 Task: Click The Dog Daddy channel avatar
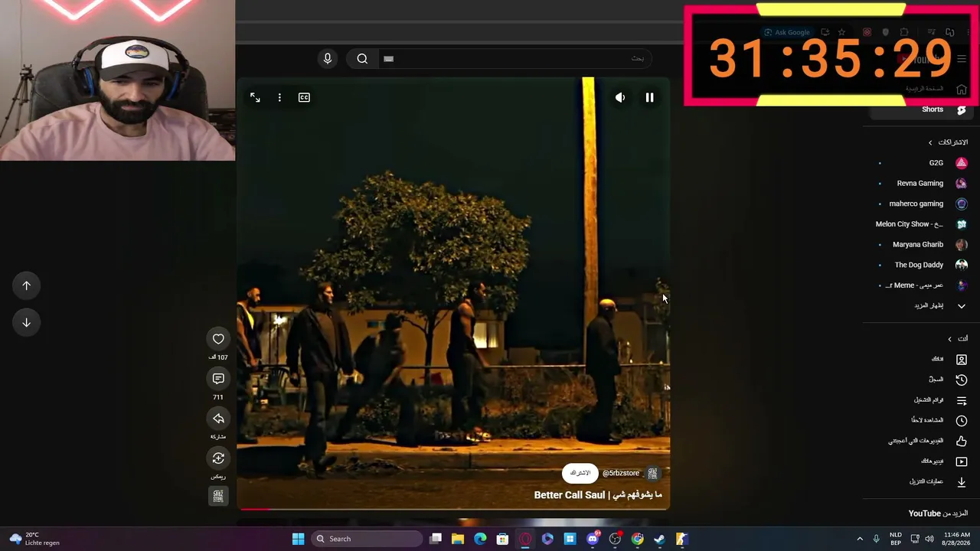pos(962,265)
